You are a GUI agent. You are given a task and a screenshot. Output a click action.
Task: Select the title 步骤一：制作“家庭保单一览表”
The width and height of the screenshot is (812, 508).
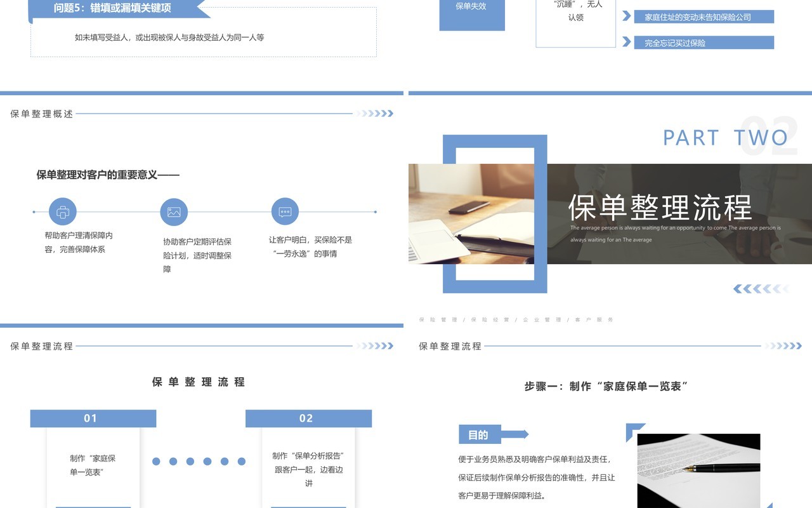pyautogui.click(x=606, y=386)
